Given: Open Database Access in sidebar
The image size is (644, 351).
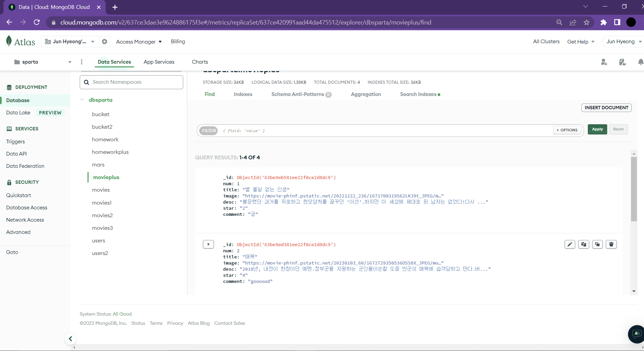Looking at the screenshot, I should click(27, 208).
